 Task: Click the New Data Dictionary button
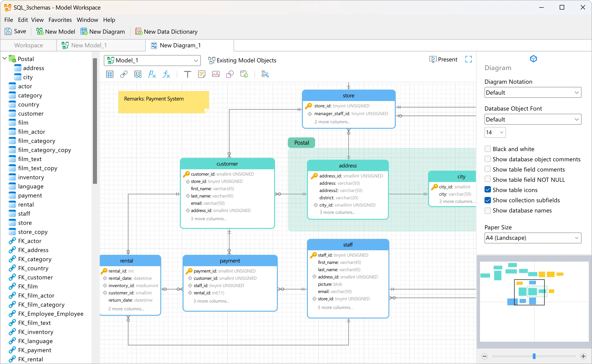[166, 32]
